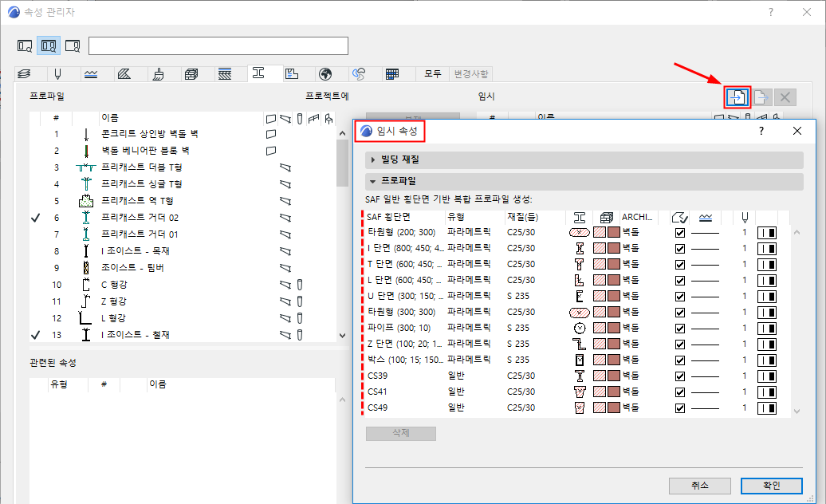Open the blue grid icon tab
The height and width of the screenshot is (504, 826).
pos(392,73)
